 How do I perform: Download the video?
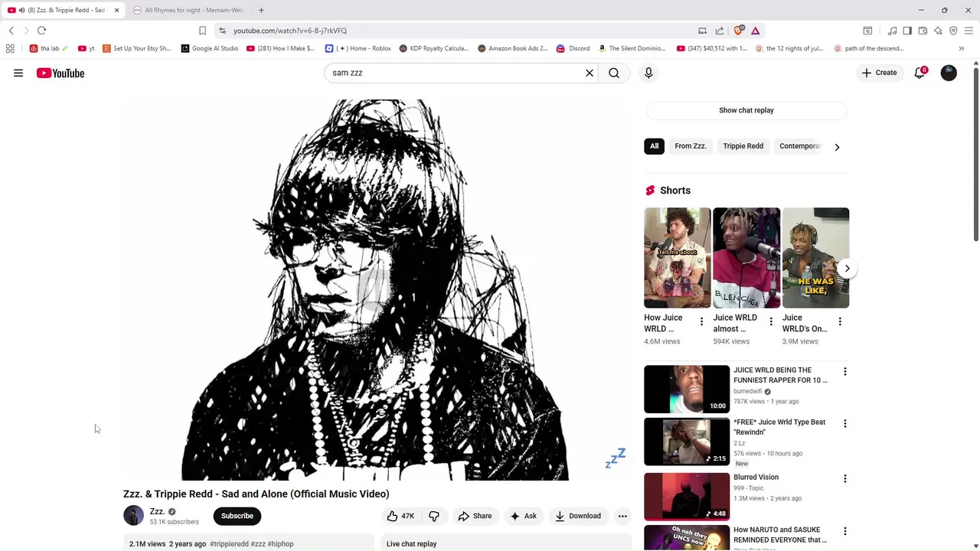(x=578, y=516)
